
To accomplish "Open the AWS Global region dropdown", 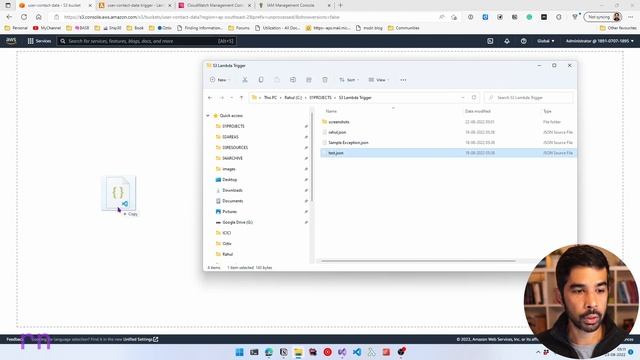I will coord(546,41).
